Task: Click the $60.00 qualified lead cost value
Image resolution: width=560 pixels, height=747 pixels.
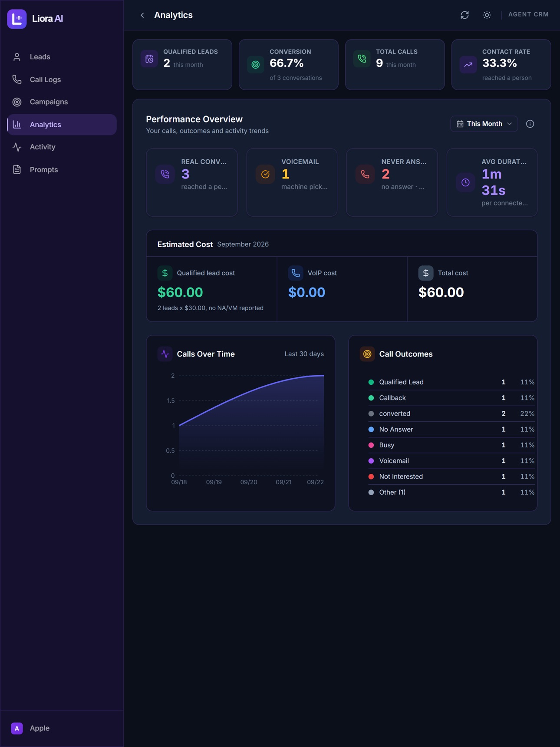Action: 180,292
